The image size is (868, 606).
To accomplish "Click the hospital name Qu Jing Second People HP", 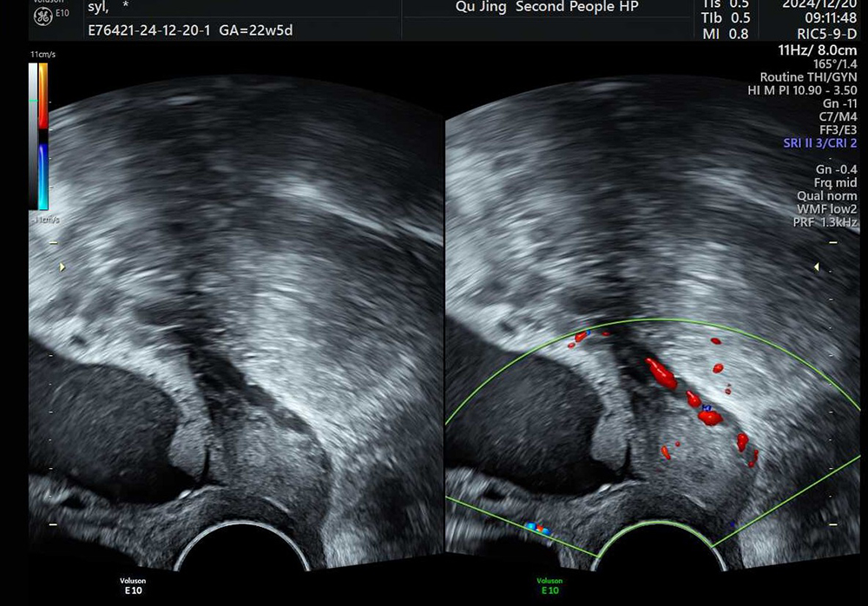I will pyautogui.click(x=547, y=7).
